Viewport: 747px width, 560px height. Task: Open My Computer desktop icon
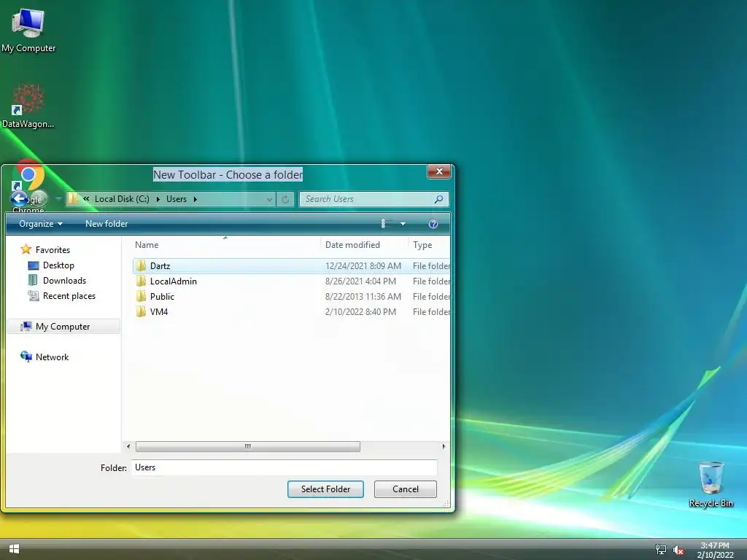pyautogui.click(x=28, y=29)
